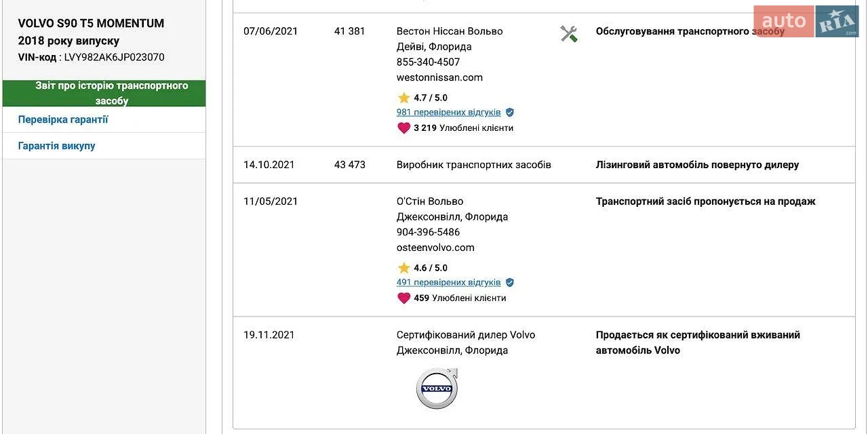Open the 491 перевірених відгуків link
The height and width of the screenshot is (434, 868).
tap(449, 283)
